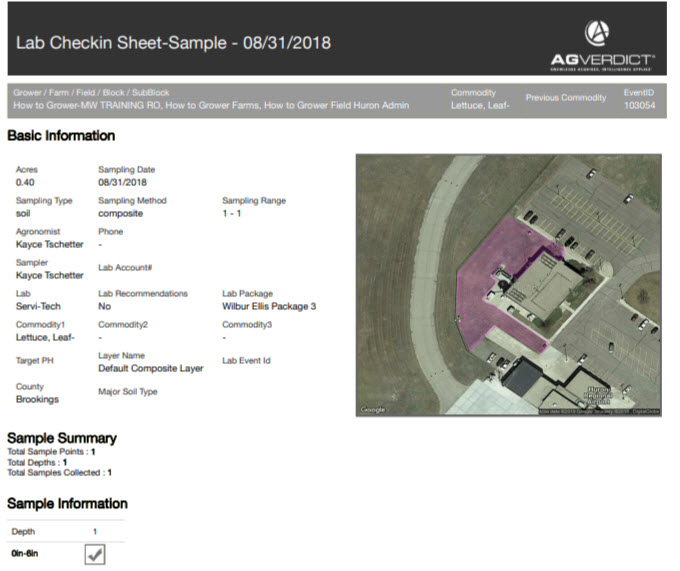The height and width of the screenshot is (571, 680).
Task: Click the AGVERDICT brand name text
Action: tap(602, 59)
